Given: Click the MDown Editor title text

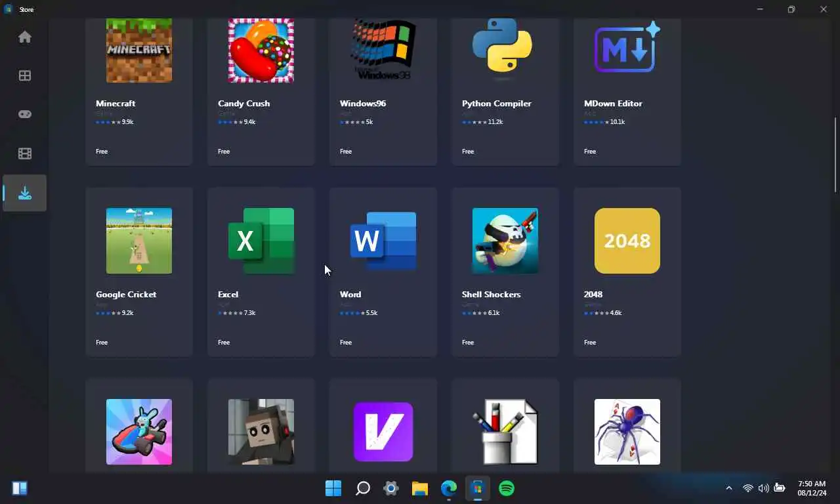Looking at the screenshot, I should pos(613,104).
